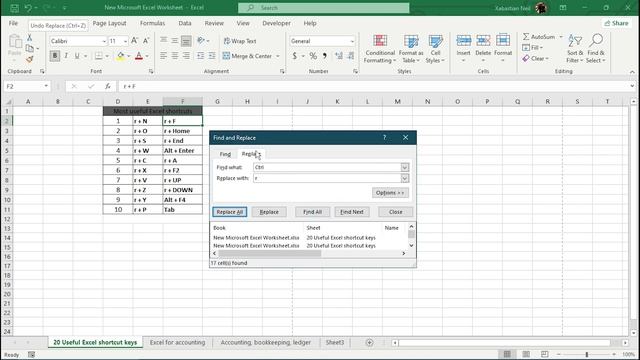Click in Replace with input field
Image resolution: width=640 pixels, height=360 pixels.
(327, 178)
